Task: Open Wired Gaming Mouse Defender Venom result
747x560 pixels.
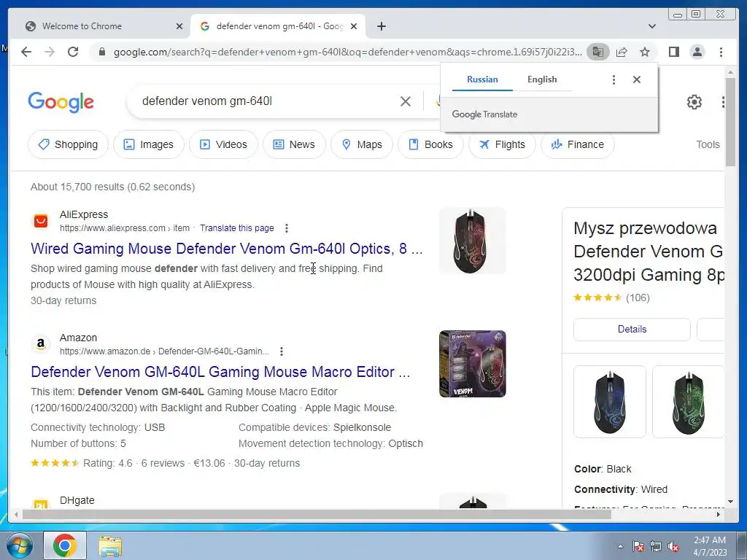Action: point(227,249)
